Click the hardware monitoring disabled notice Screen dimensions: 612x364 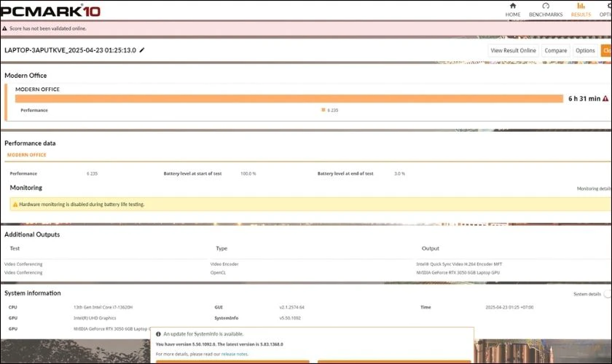tap(82, 205)
